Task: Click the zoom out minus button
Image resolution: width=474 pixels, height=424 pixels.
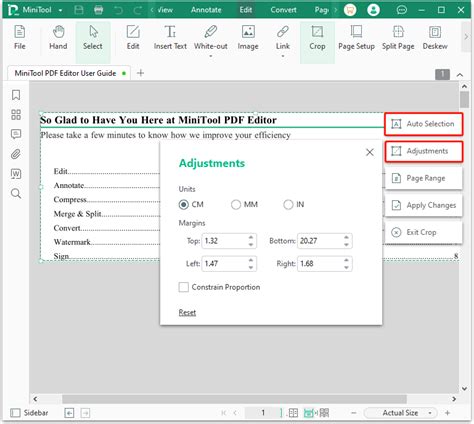Action: coord(354,413)
